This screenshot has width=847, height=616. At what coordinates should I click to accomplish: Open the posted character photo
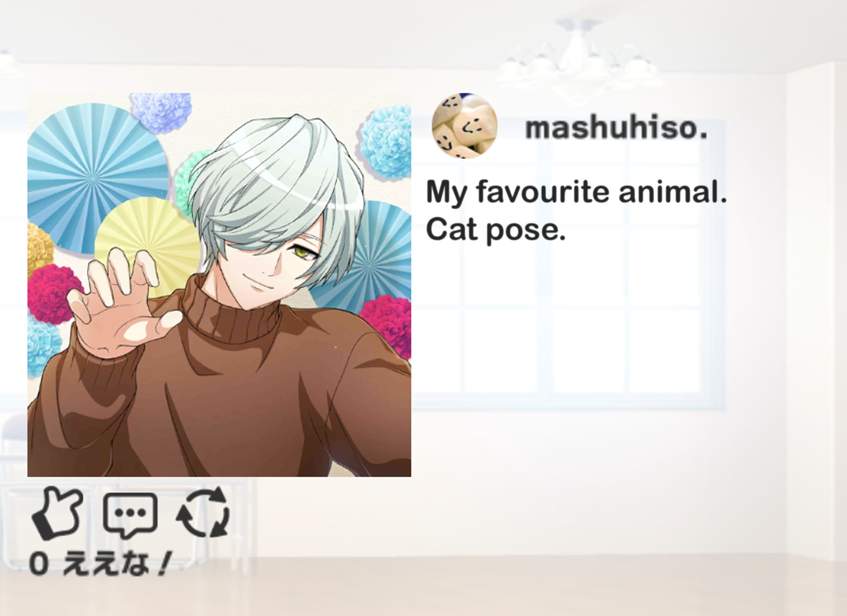[x=219, y=285]
